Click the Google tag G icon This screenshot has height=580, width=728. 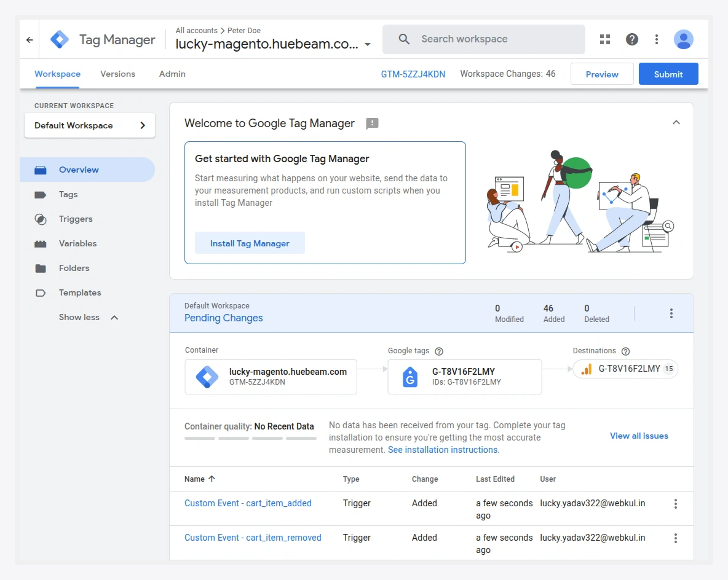(410, 377)
